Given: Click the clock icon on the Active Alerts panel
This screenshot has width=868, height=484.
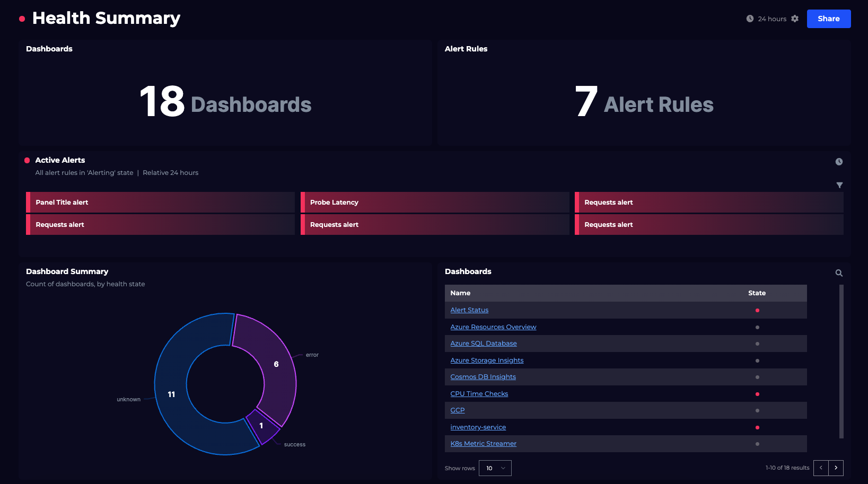Looking at the screenshot, I should tap(839, 161).
